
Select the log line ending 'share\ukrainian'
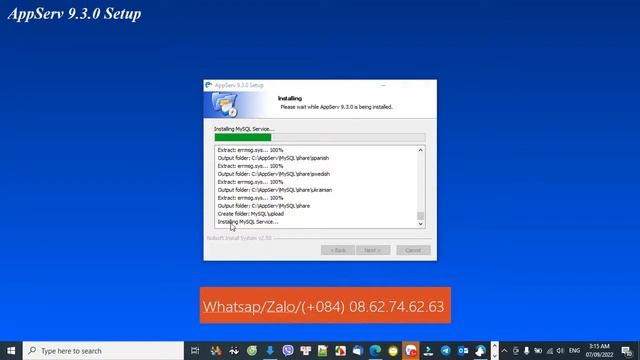coord(275,190)
